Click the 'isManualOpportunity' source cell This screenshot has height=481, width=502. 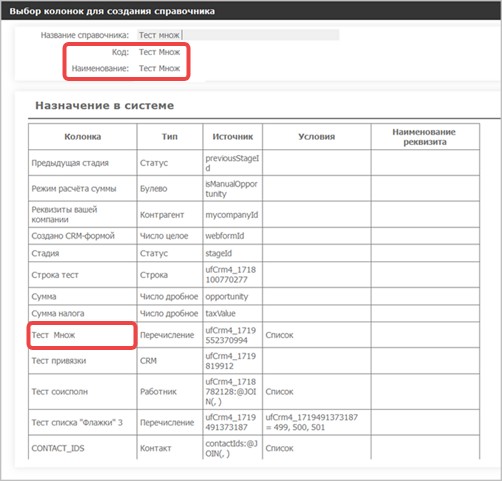click(x=233, y=189)
